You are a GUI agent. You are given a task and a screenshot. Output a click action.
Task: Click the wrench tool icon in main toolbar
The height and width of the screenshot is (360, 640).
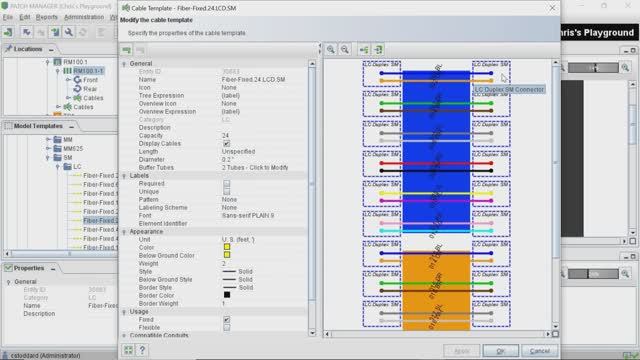[69, 32]
